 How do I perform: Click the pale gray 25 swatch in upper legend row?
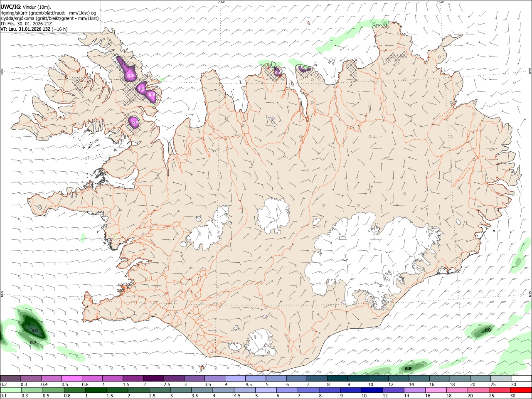pos(501,378)
